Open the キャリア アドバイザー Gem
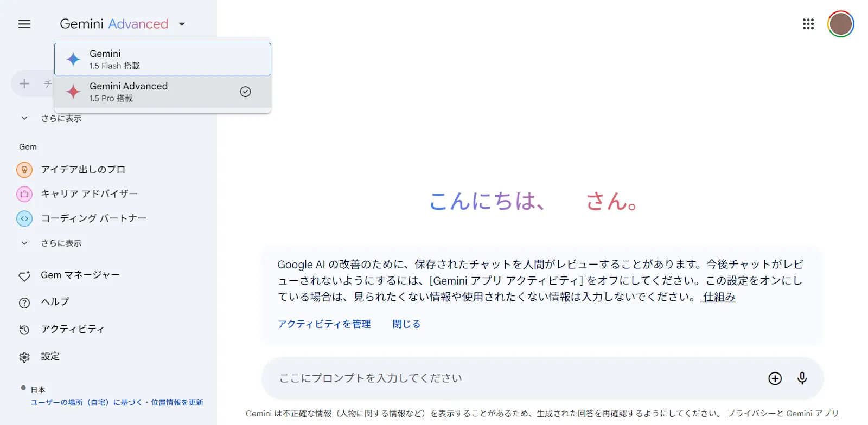This screenshot has height=425, width=868. [x=90, y=194]
